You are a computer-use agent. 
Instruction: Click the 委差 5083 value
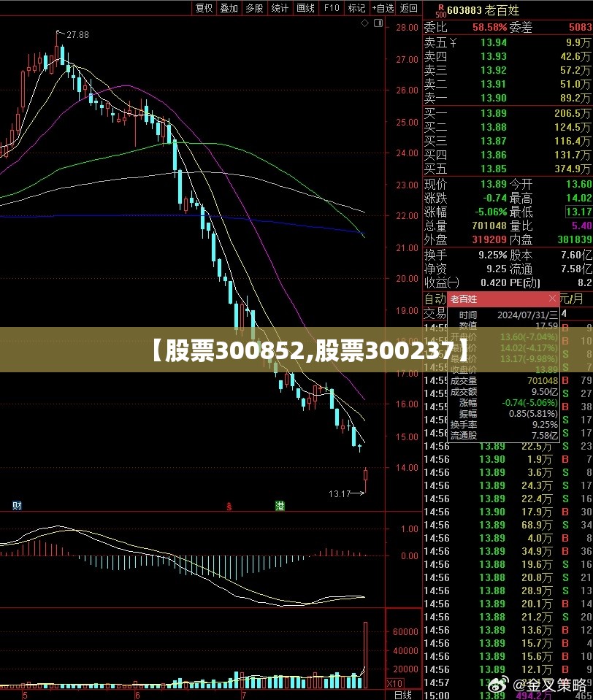(x=580, y=27)
